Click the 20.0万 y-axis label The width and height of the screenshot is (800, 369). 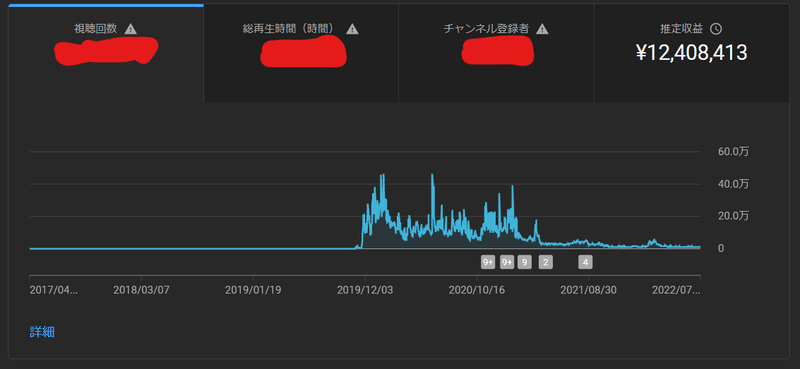tap(734, 216)
